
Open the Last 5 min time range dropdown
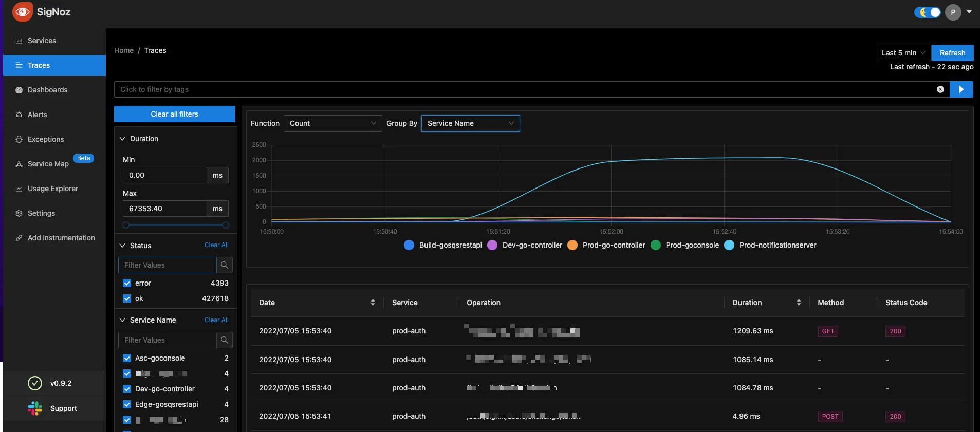(x=903, y=53)
